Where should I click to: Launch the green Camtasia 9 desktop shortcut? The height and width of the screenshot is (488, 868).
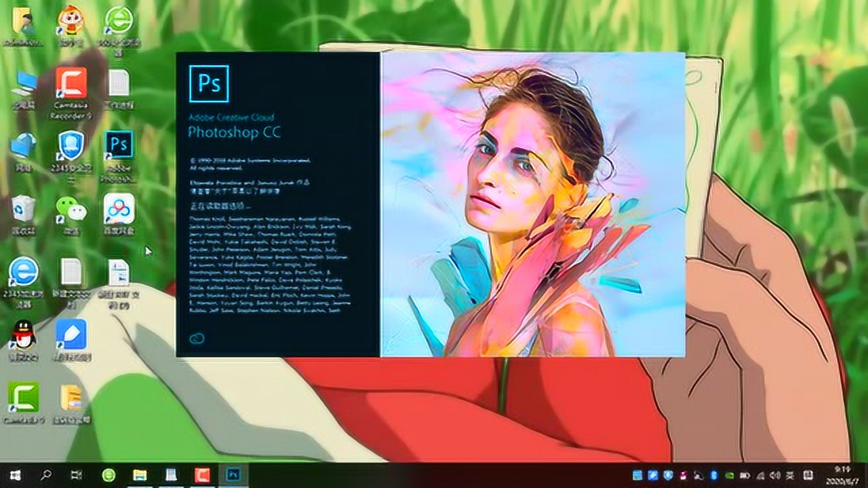coord(23,403)
